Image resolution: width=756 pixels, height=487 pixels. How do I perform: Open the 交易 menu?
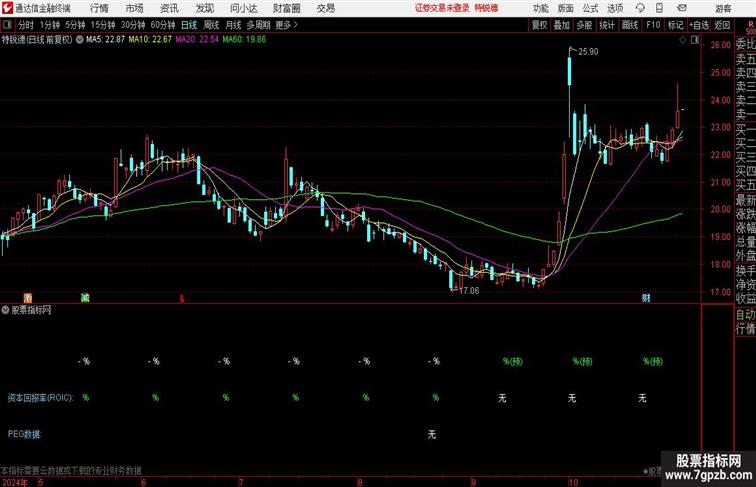(325, 8)
